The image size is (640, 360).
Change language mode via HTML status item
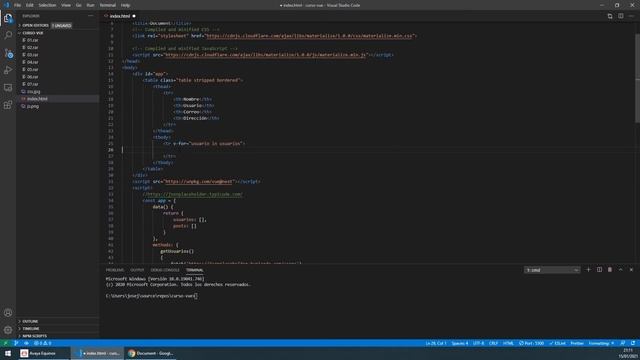click(508, 343)
